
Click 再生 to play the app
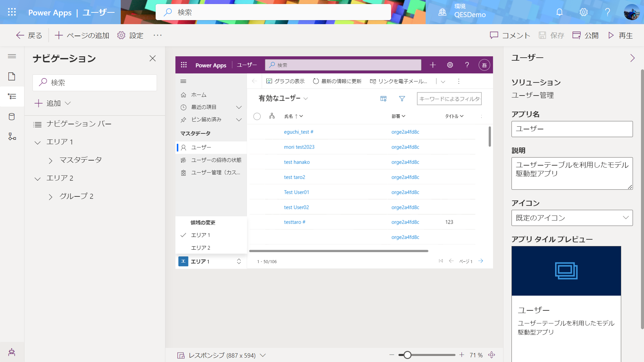621,35
